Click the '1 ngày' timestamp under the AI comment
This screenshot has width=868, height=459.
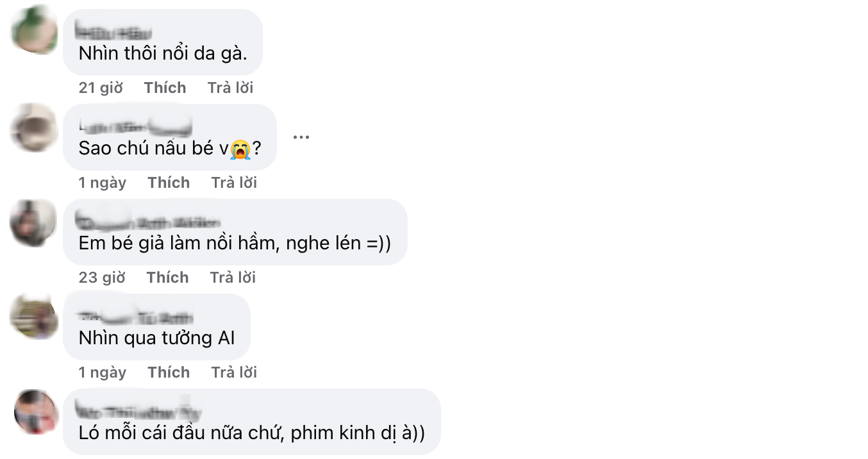(102, 372)
